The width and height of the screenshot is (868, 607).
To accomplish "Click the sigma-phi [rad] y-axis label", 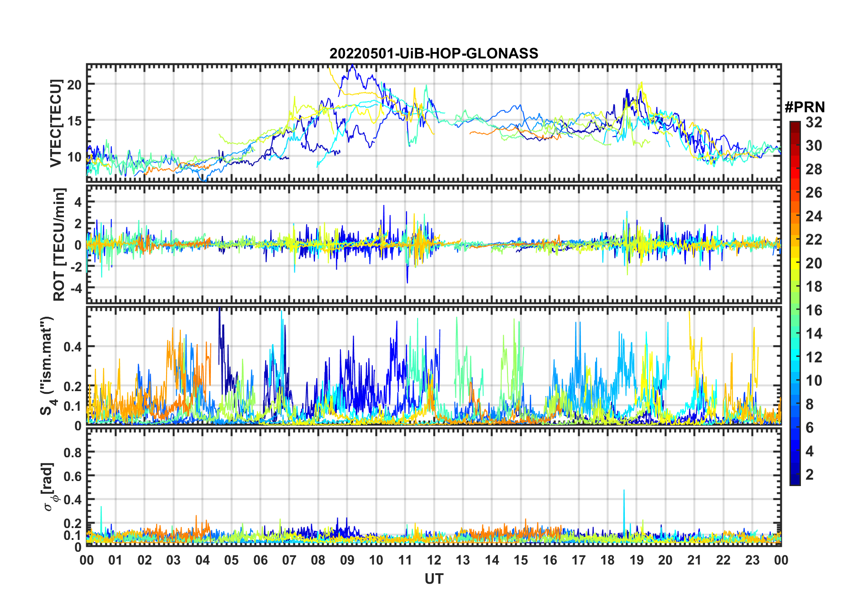I will coord(49,487).
